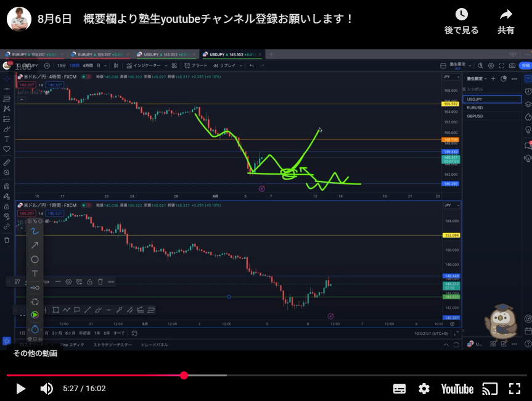This screenshot has height=401, width=532.
Task: Open the インジケーター indicators menu
Action: (145, 65)
